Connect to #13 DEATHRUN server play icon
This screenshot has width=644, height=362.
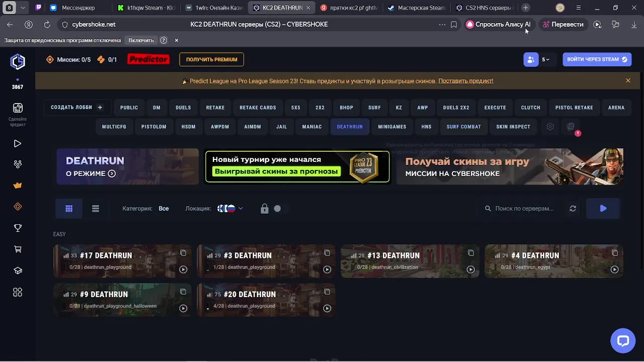471,269
